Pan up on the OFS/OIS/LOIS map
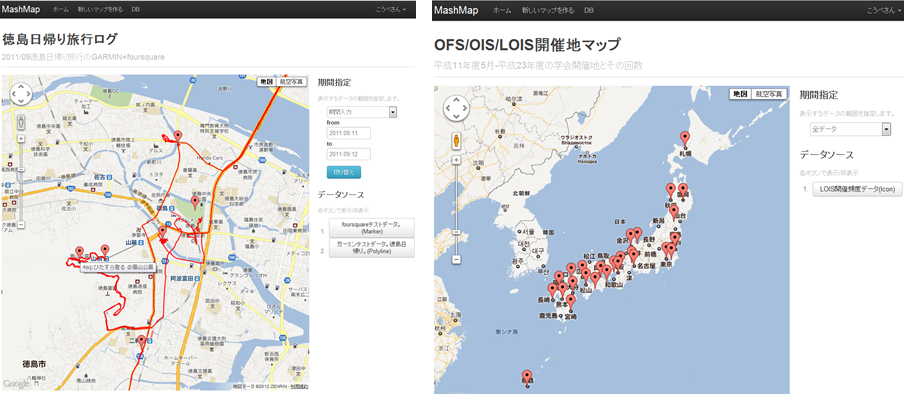 pyautogui.click(x=457, y=100)
